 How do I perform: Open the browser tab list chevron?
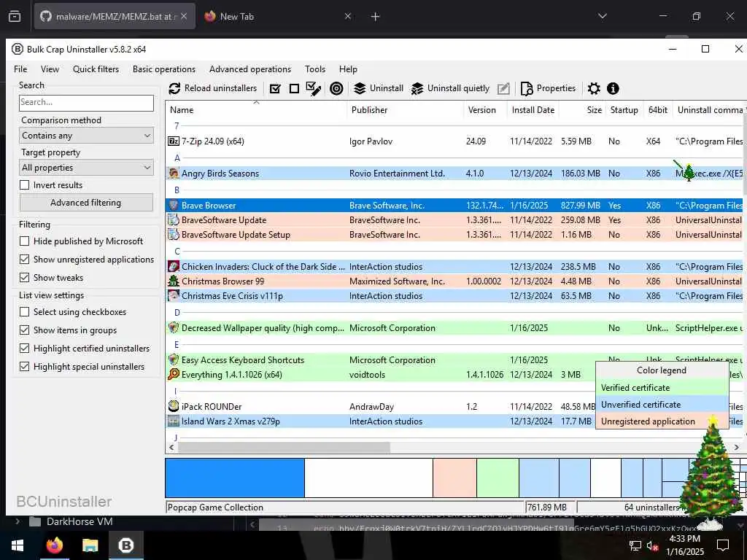[x=603, y=16]
